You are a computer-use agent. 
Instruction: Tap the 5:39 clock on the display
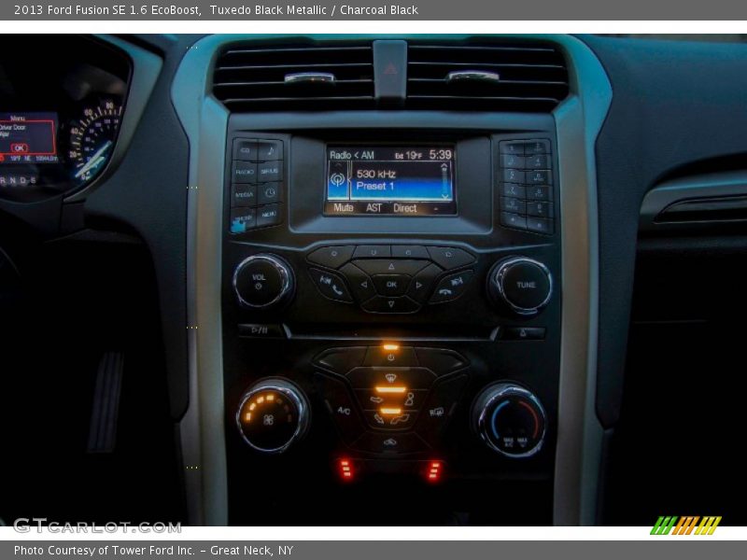(x=440, y=154)
